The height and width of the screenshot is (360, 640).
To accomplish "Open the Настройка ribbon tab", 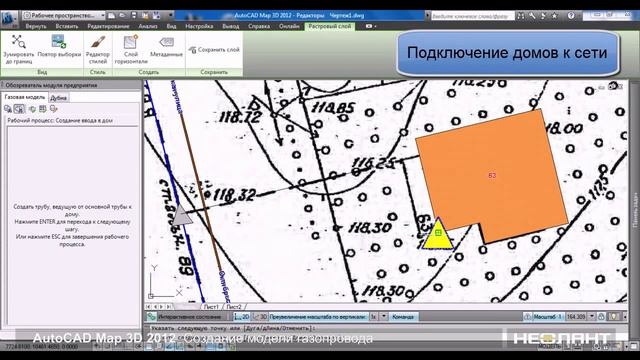I will click(x=199, y=26).
